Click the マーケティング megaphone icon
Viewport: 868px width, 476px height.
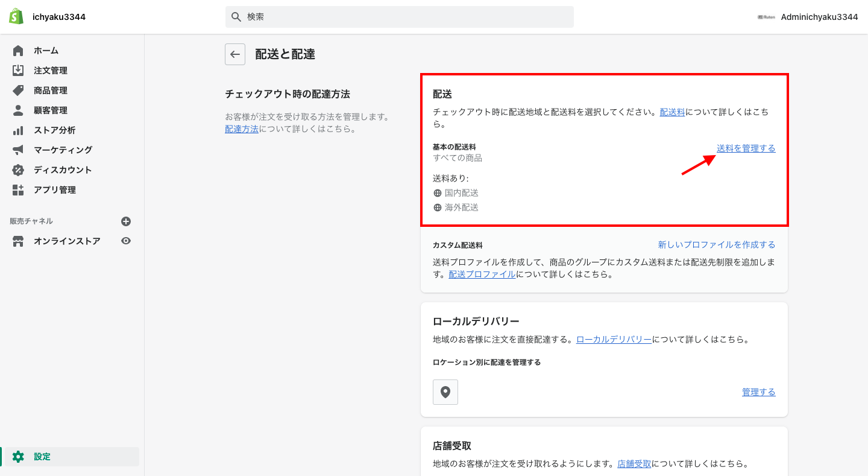18,150
